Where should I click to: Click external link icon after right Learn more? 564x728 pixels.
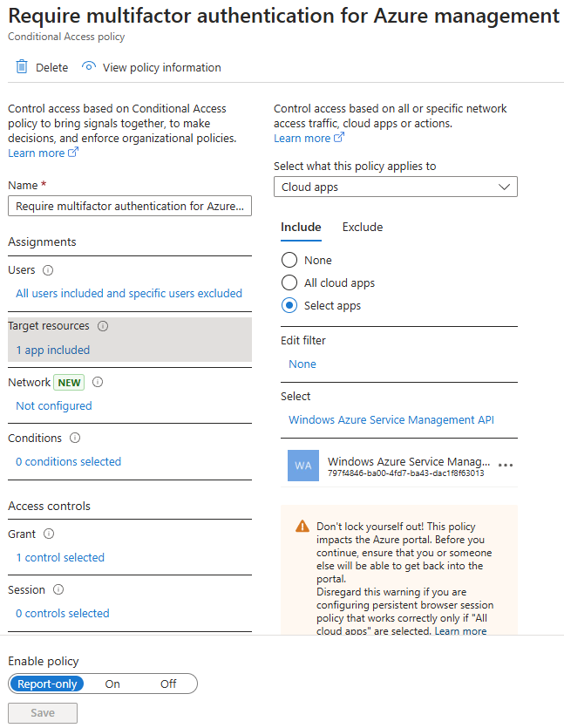(x=339, y=138)
